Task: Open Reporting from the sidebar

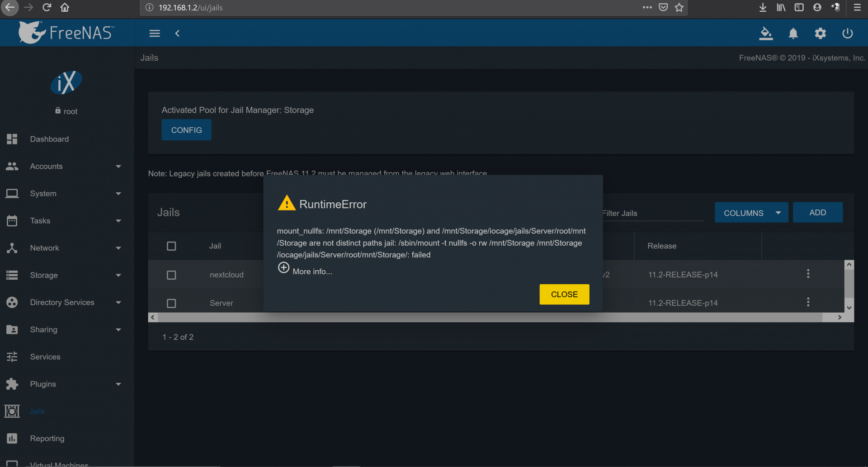Action: coord(47,438)
